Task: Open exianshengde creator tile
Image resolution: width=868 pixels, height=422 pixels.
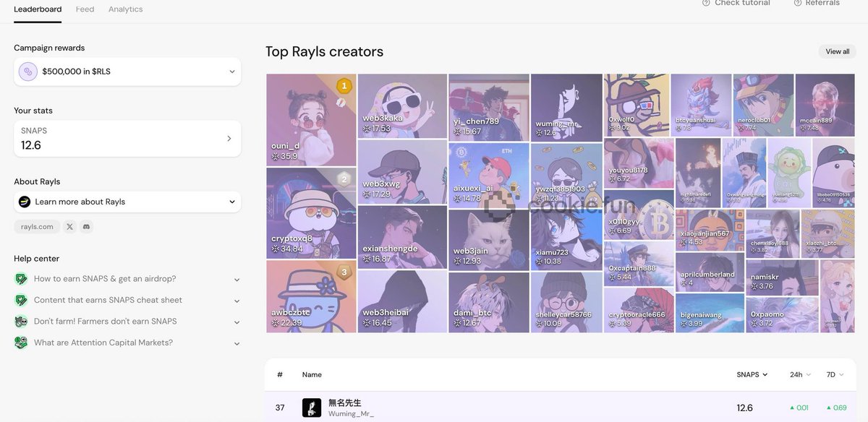Action: coord(402,237)
